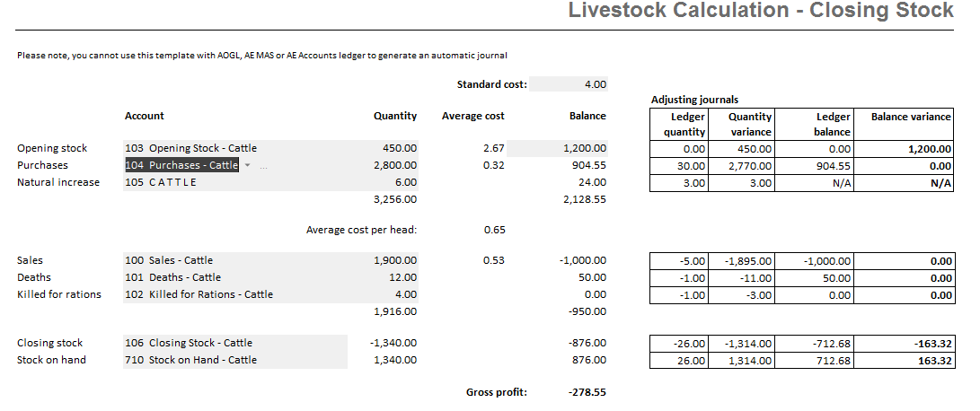This screenshot has width=980, height=411.
Task: Select the 104 Purchases - Cattle account
Action: pyautogui.click(x=181, y=165)
